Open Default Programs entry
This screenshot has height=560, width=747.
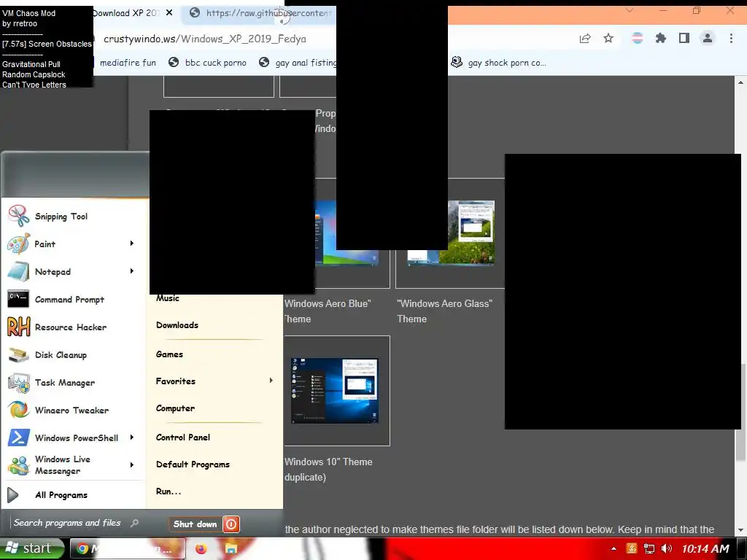click(x=193, y=464)
